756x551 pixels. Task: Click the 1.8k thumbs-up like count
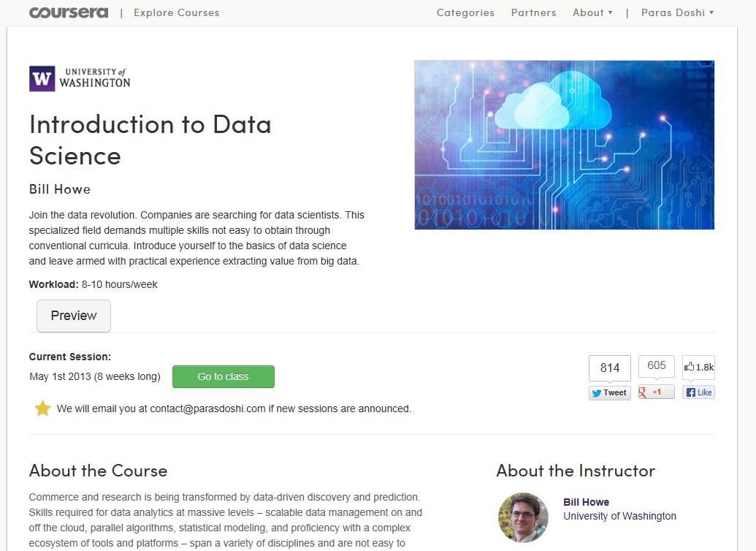tap(698, 367)
